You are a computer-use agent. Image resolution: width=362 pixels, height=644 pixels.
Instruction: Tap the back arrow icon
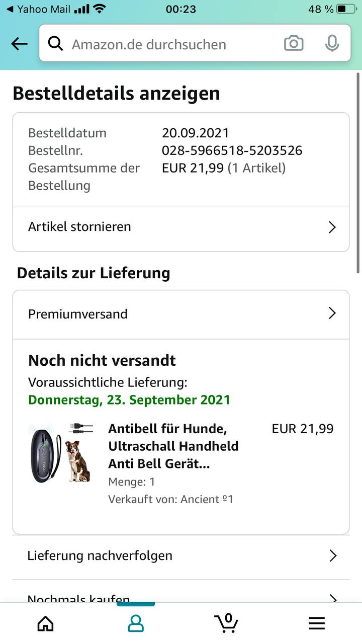[19, 44]
